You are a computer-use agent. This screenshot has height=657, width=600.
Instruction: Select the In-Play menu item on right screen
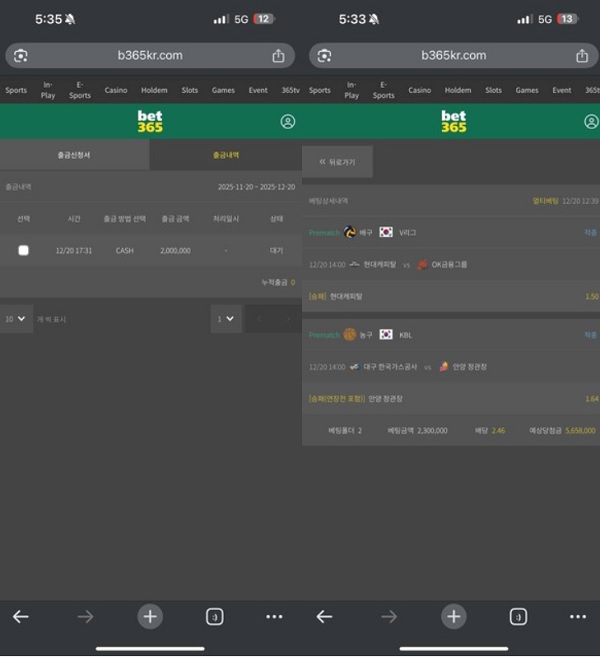(x=352, y=90)
